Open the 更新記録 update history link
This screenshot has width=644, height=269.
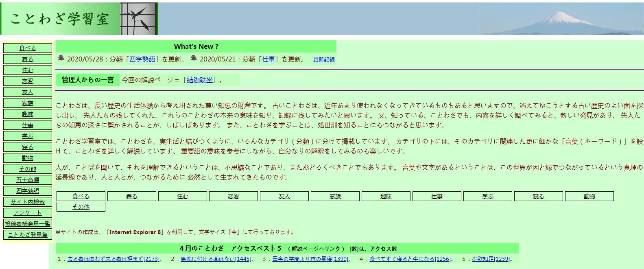324,59
